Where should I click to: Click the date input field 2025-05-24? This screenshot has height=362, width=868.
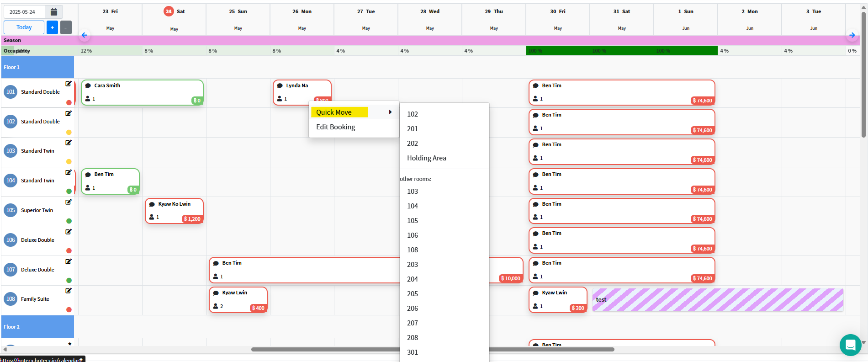pyautogui.click(x=24, y=12)
